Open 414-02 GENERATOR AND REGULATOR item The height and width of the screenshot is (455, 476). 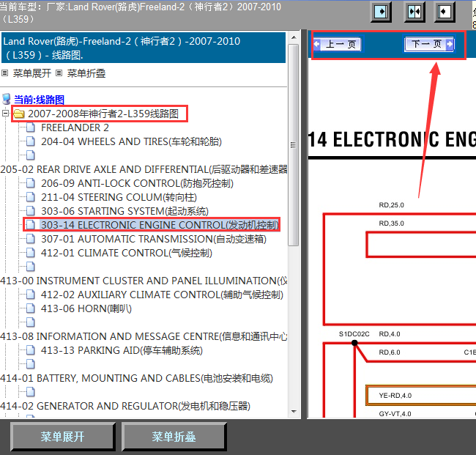(x=125, y=406)
